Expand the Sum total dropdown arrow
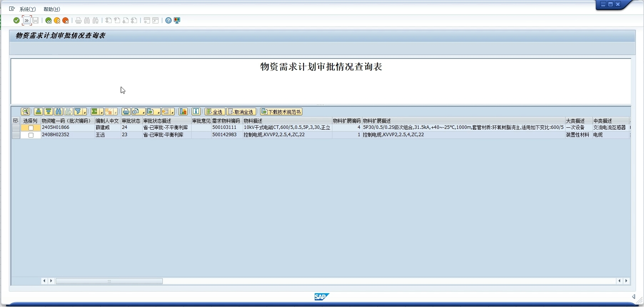Screen dimensions: 644x307 pos(102,113)
